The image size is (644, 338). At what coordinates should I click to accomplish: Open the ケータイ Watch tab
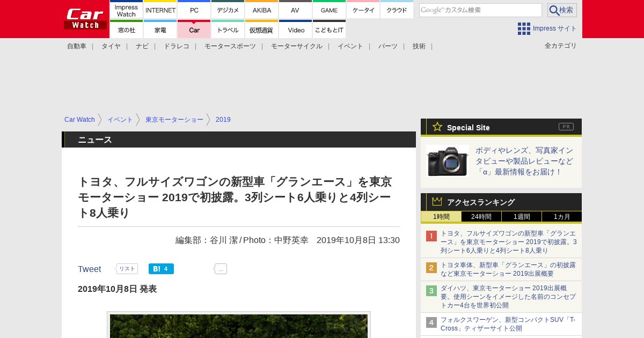click(x=363, y=10)
